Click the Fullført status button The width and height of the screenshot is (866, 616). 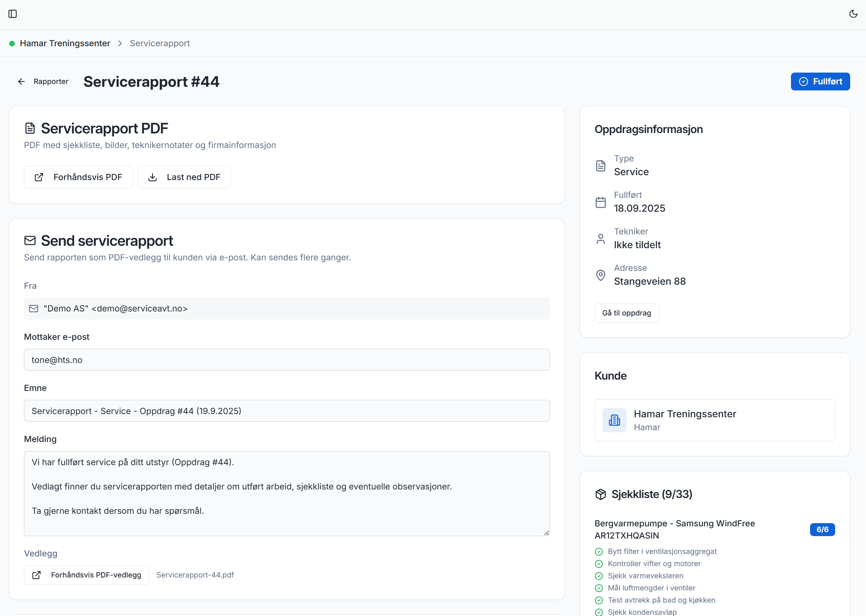click(x=820, y=82)
